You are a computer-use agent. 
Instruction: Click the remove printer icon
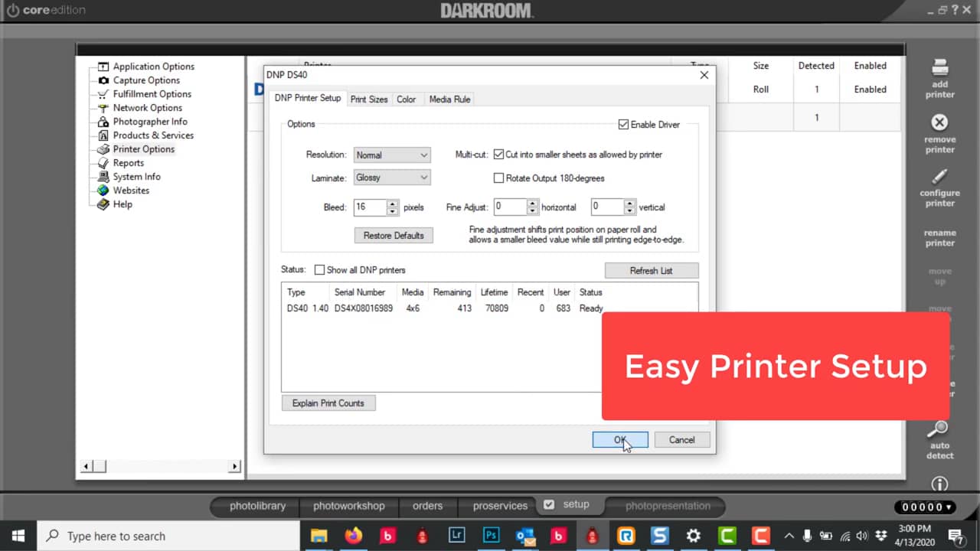pos(939,122)
